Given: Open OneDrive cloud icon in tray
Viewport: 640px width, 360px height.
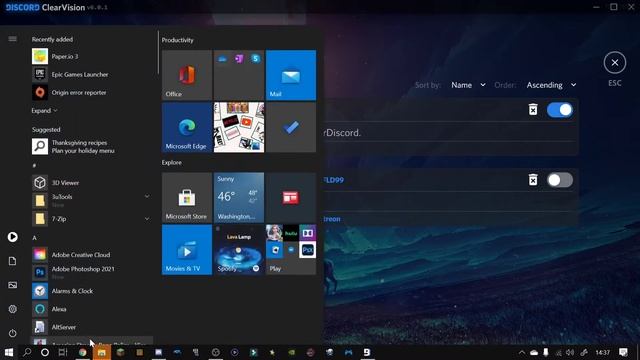Looking at the screenshot, I should point(534,352).
